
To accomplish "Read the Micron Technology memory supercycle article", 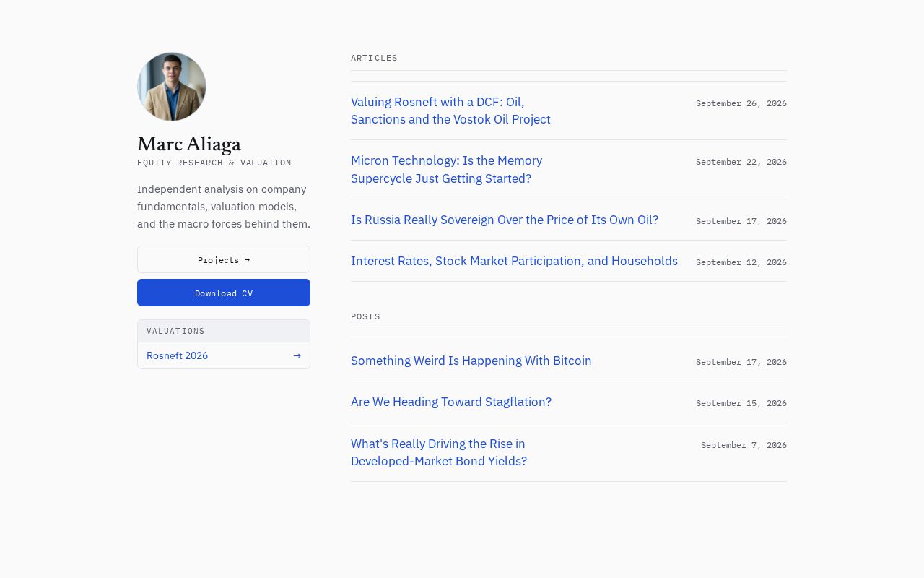I will coord(446,170).
